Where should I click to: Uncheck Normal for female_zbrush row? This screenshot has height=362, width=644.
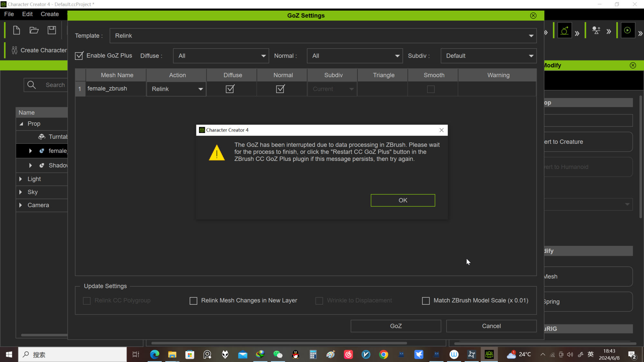click(x=280, y=89)
